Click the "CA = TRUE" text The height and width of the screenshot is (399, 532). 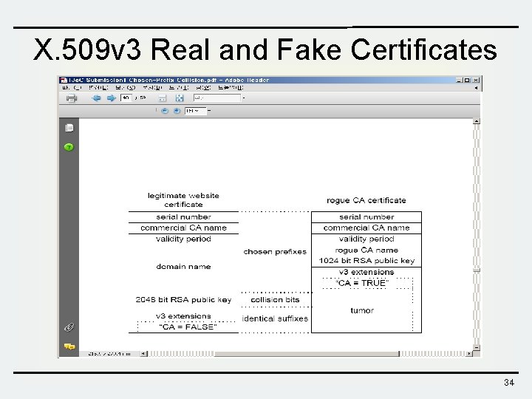click(x=362, y=283)
